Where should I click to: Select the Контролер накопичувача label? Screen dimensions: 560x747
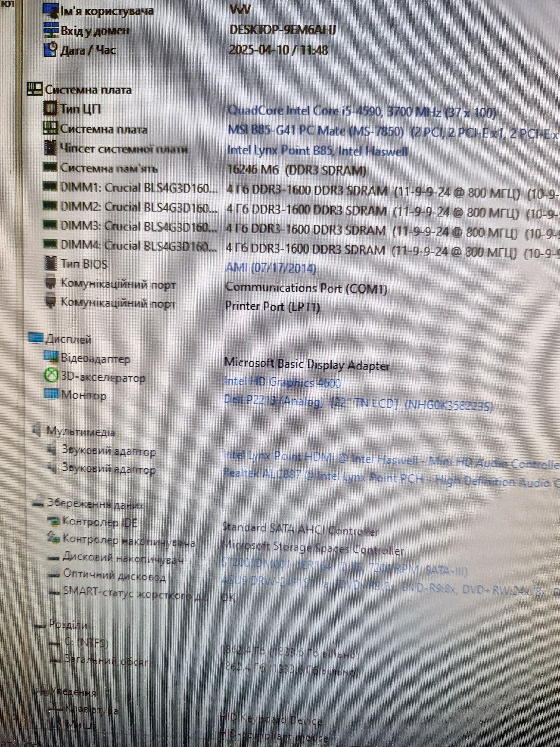point(128,540)
